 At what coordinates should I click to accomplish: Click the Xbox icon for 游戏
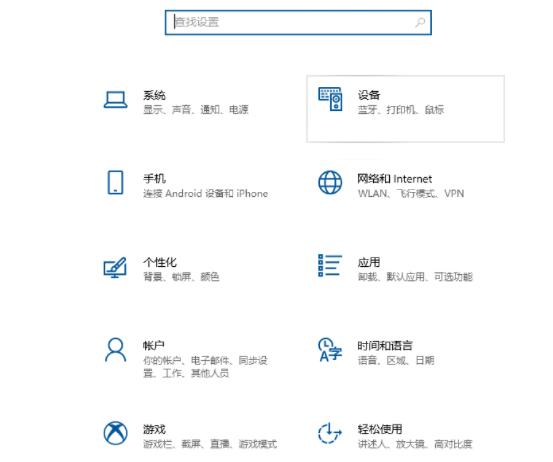click(x=115, y=433)
